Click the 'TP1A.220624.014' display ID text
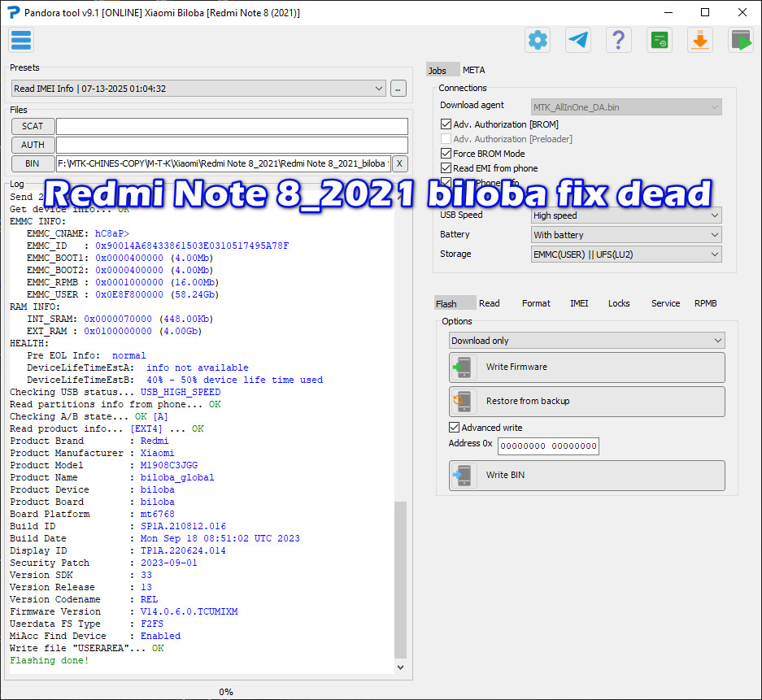This screenshot has height=700, width=762. tap(183, 550)
